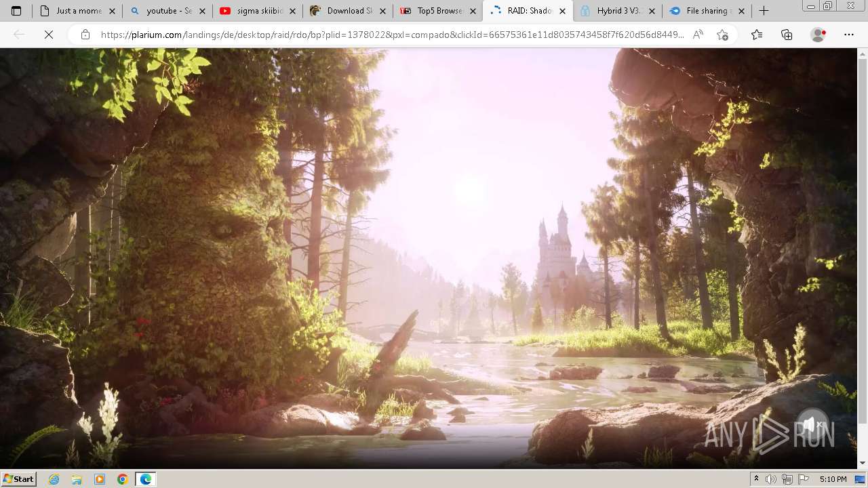Stop loading the page
Screen dimensions: 868x488
pos(49,35)
